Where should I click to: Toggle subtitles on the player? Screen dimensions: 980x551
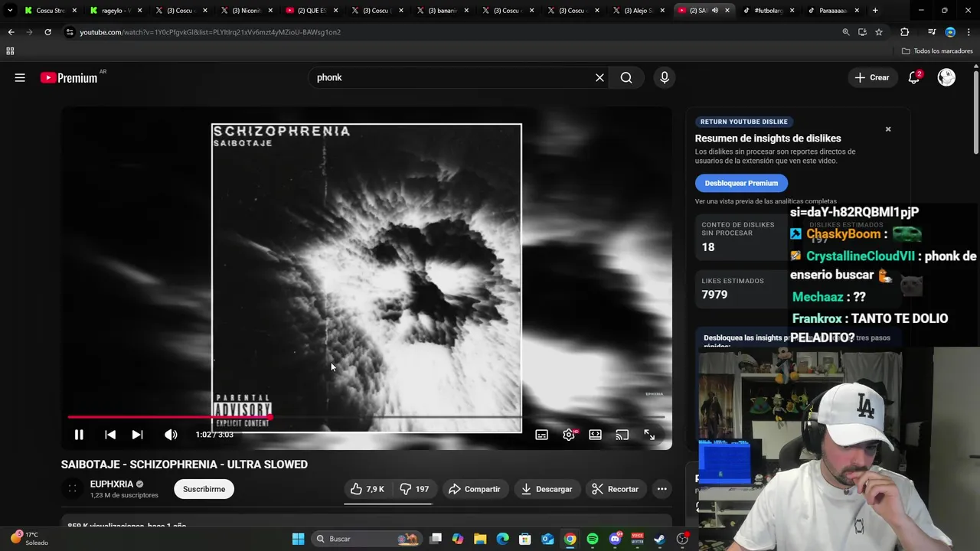pyautogui.click(x=541, y=435)
